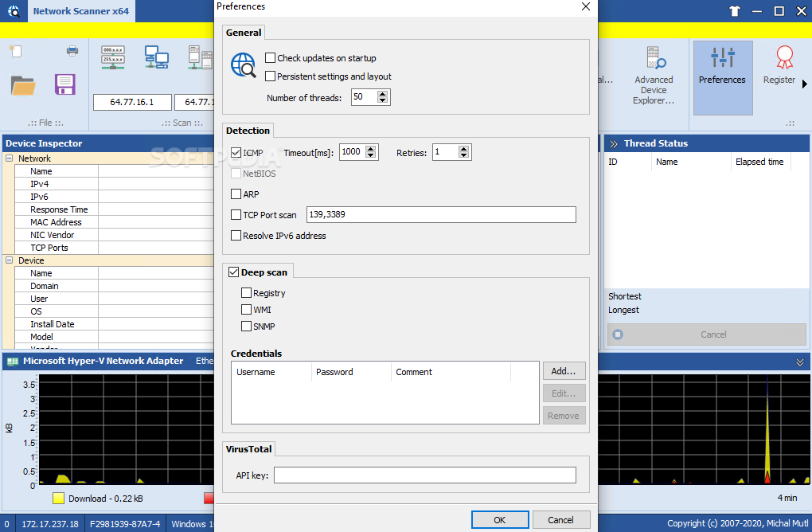
Task: Click the Detection section tab header
Action: (x=248, y=131)
